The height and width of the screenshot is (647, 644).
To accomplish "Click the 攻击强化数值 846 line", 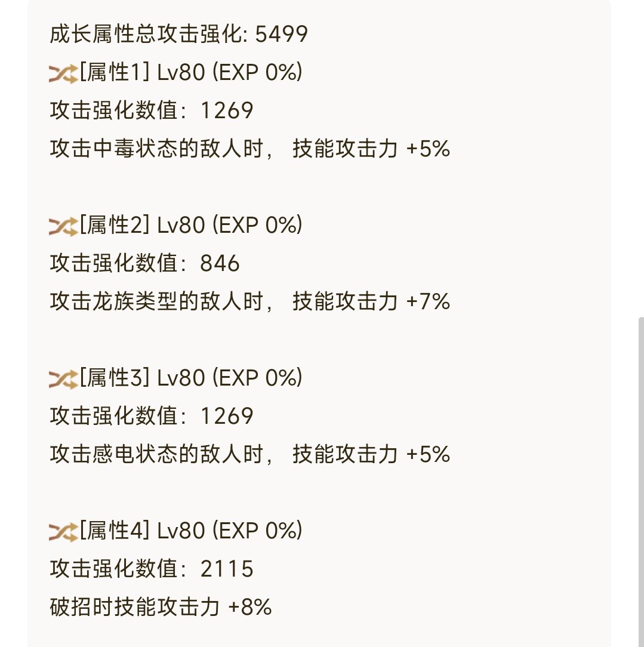I will point(145,264).
